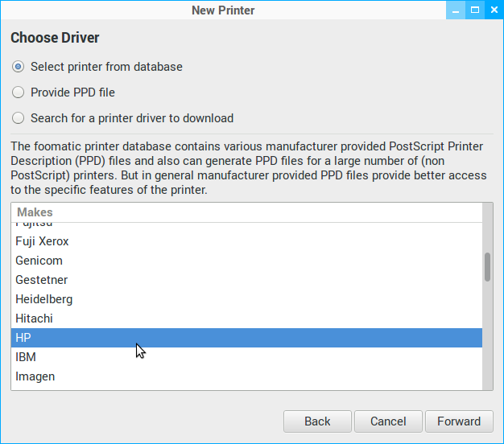Pick Heidelberg from printer makes
504x444 pixels.
tap(44, 299)
